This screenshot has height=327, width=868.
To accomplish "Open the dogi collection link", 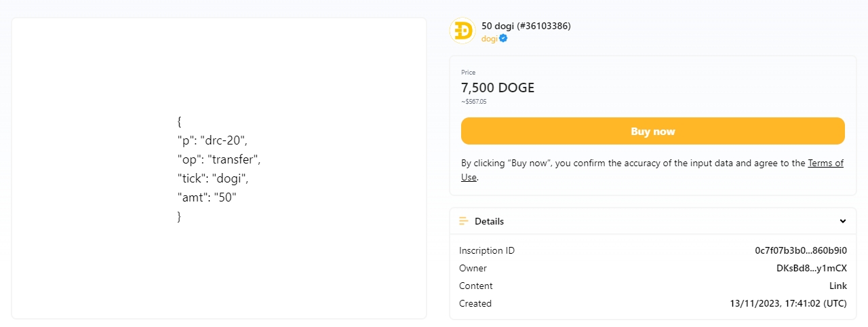I will (489, 39).
